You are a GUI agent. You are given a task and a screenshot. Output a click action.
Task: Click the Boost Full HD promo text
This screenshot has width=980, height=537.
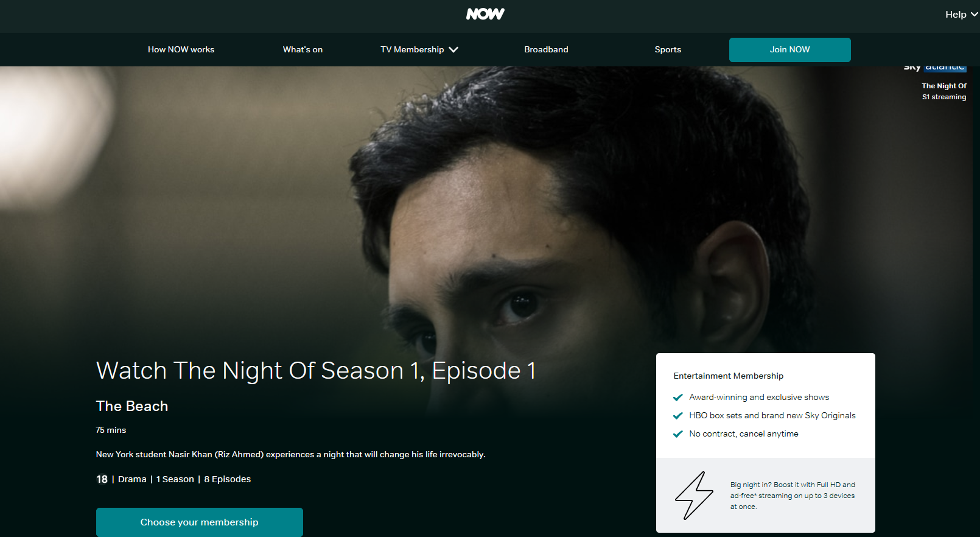[x=793, y=496]
